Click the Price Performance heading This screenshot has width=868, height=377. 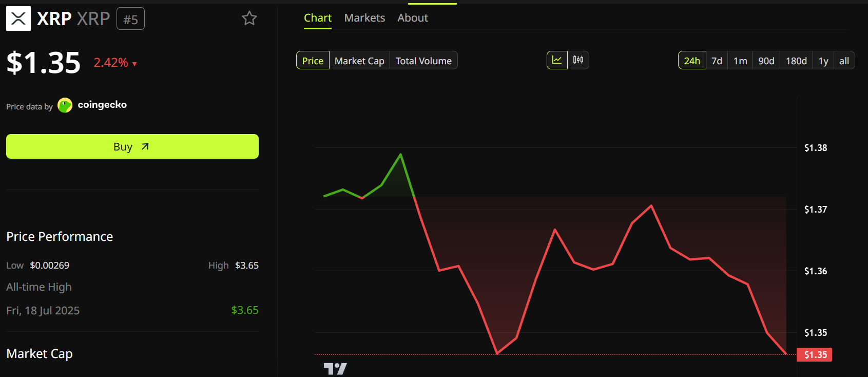coord(60,236)
